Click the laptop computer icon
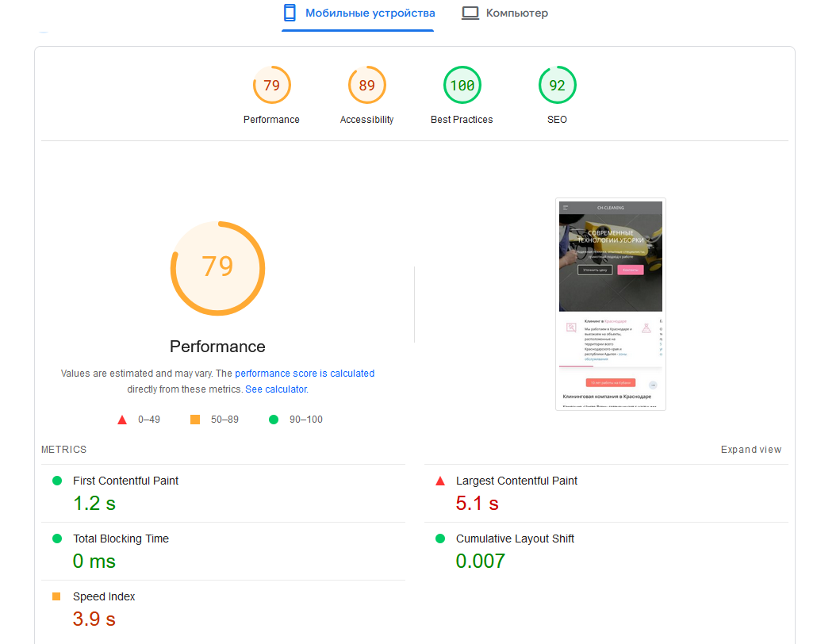 click(x=470, y=13)
